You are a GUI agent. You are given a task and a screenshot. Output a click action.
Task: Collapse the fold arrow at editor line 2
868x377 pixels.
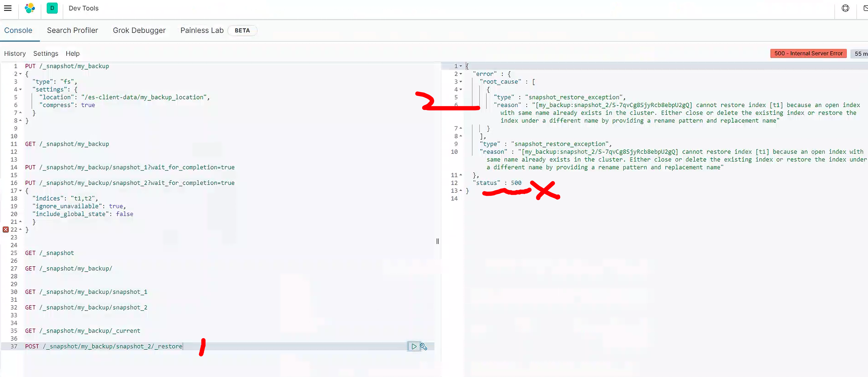(x=20, y=74)
